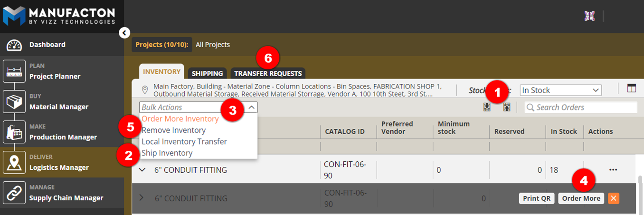Click the Project Planner icon
Screen dimensions: 644x215
point(14,71)
